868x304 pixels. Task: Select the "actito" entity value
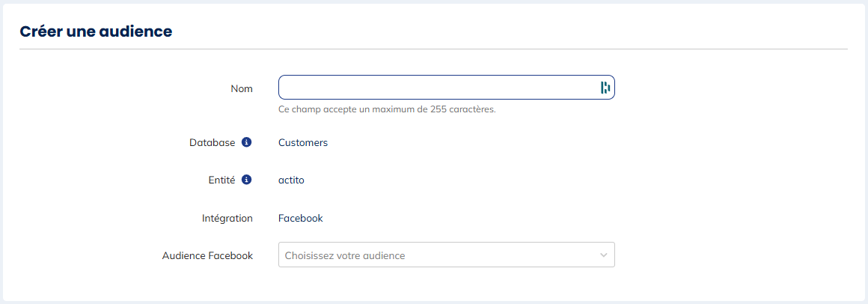291,180
